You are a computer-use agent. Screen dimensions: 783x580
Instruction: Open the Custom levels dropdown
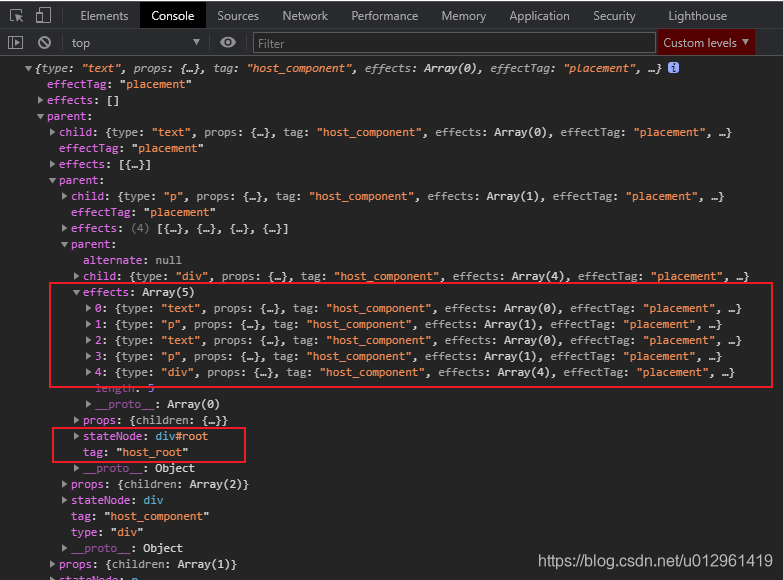point(706,43)
